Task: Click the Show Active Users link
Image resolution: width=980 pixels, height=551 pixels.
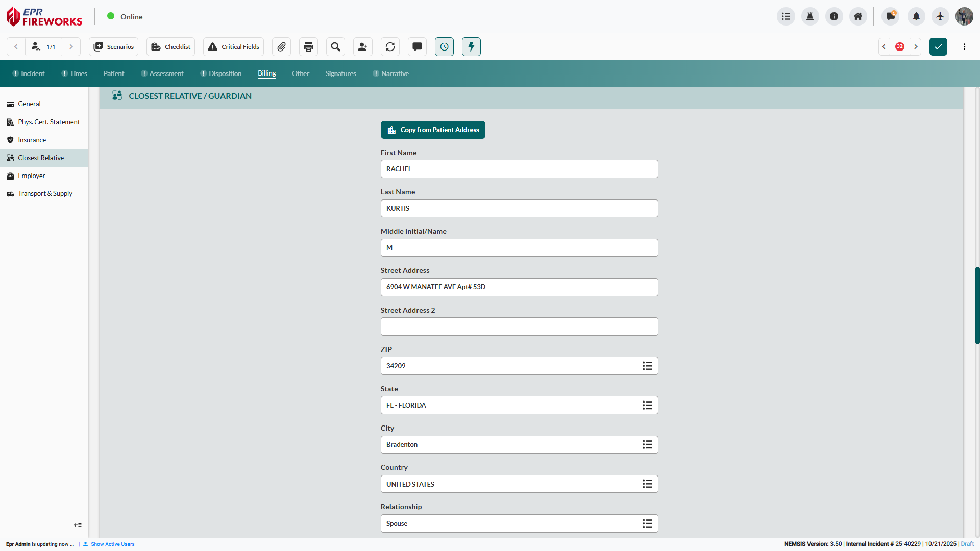Action: click(112, 544)
